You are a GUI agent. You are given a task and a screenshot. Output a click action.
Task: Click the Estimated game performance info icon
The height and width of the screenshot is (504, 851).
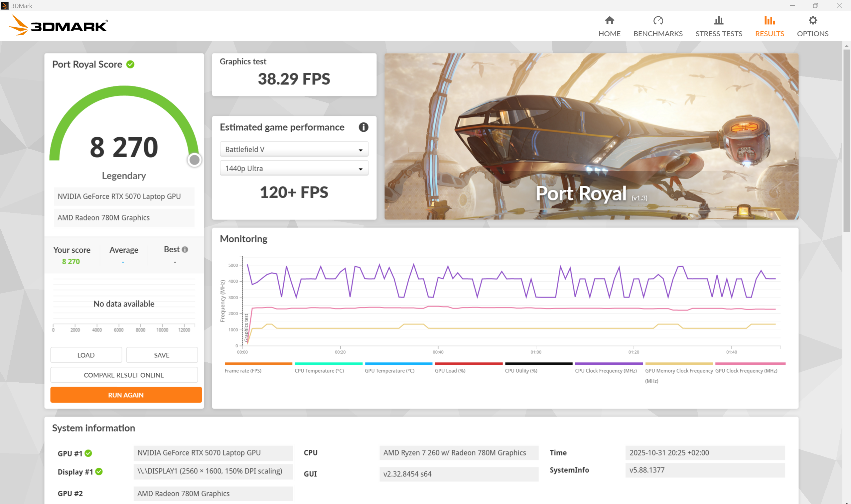point(363,127)
